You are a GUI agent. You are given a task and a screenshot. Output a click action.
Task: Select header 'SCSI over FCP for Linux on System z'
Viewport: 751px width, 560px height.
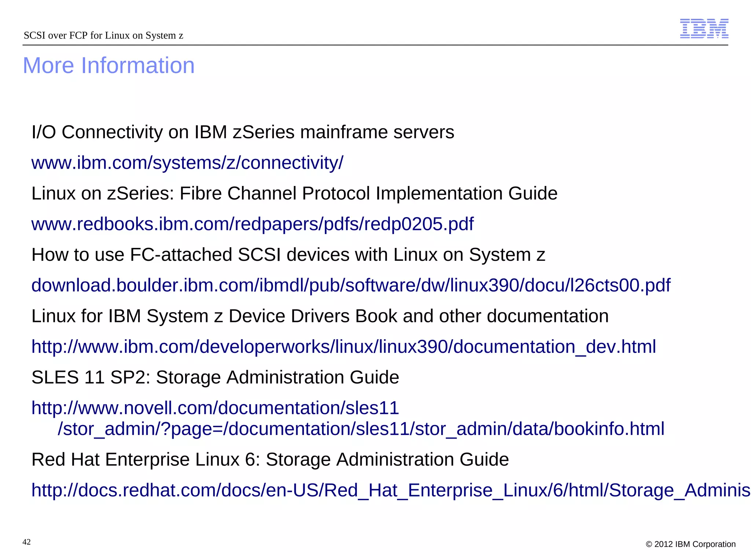point(103,35)
